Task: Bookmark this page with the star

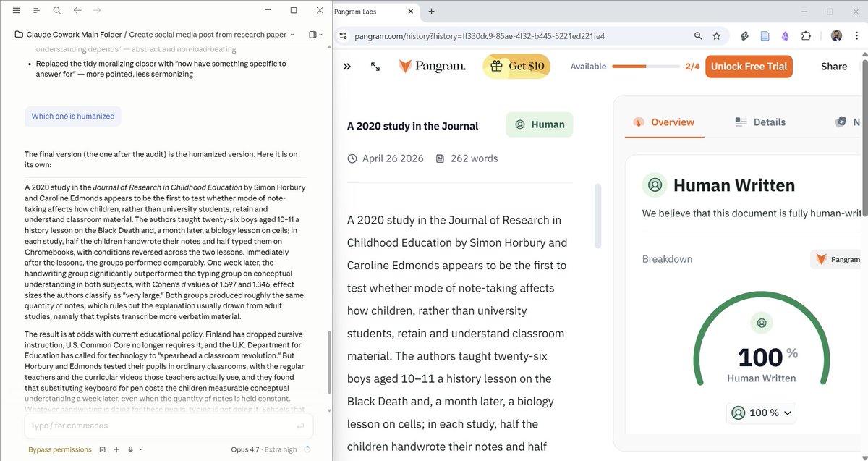Action: click(717, 35)
